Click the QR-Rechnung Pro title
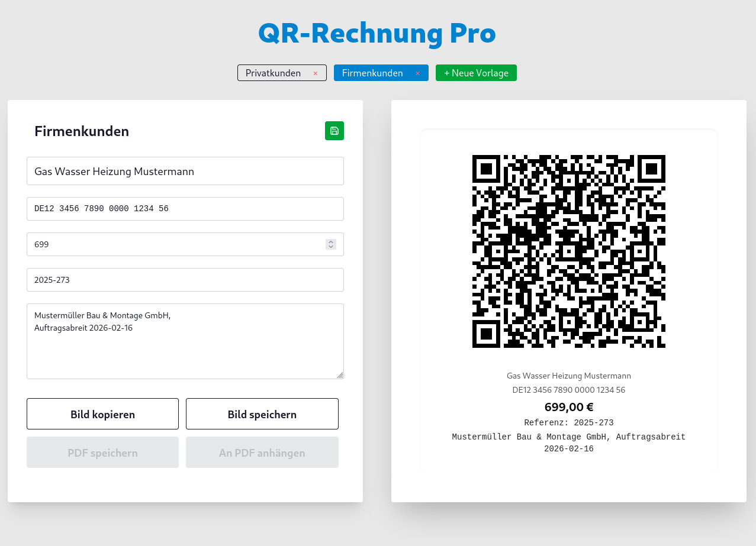756x546 pixels. coord(377,34)
